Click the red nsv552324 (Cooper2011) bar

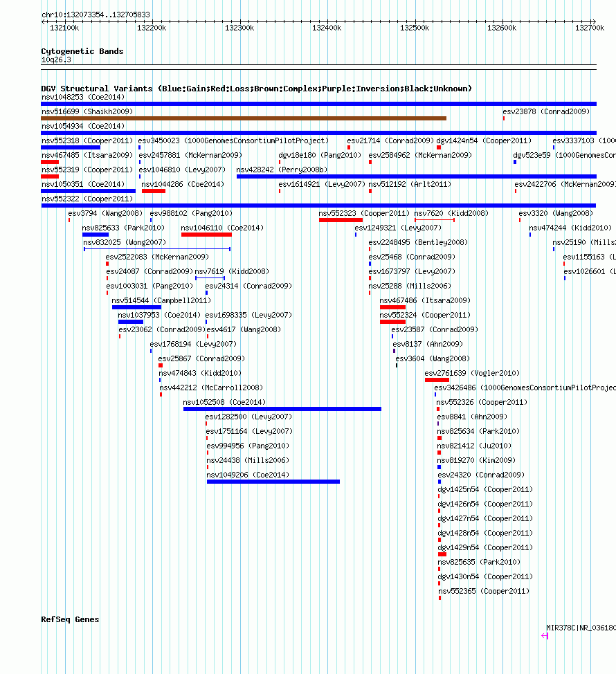pos(392,322)
